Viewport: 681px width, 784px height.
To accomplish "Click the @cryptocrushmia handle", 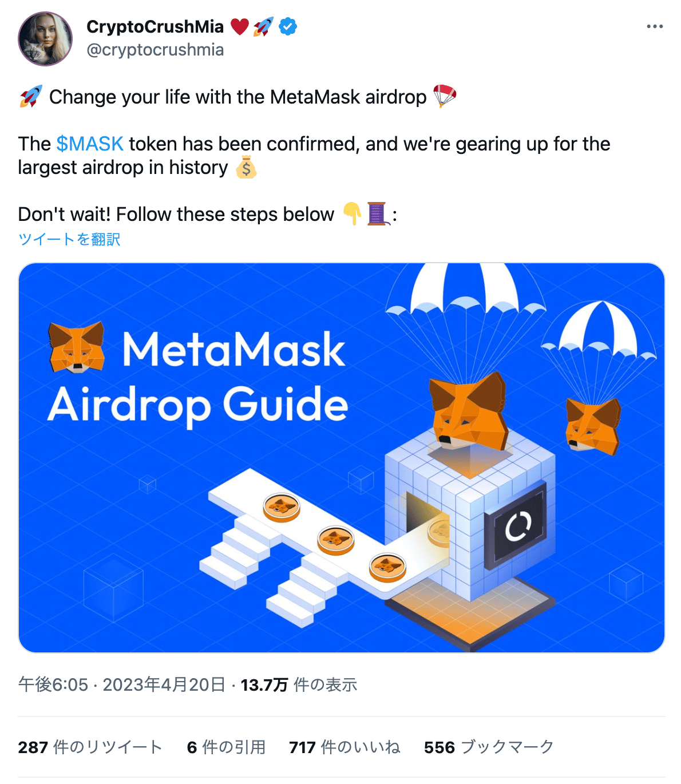I will (155, 50).
